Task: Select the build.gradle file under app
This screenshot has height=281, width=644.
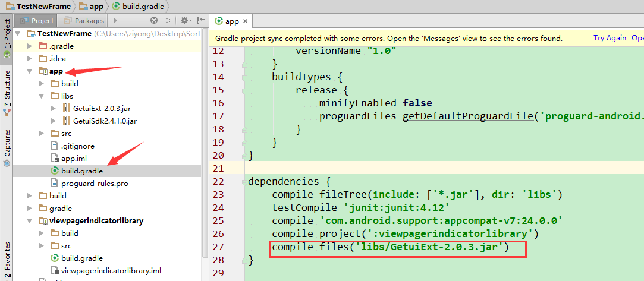Action: point(81,171)
